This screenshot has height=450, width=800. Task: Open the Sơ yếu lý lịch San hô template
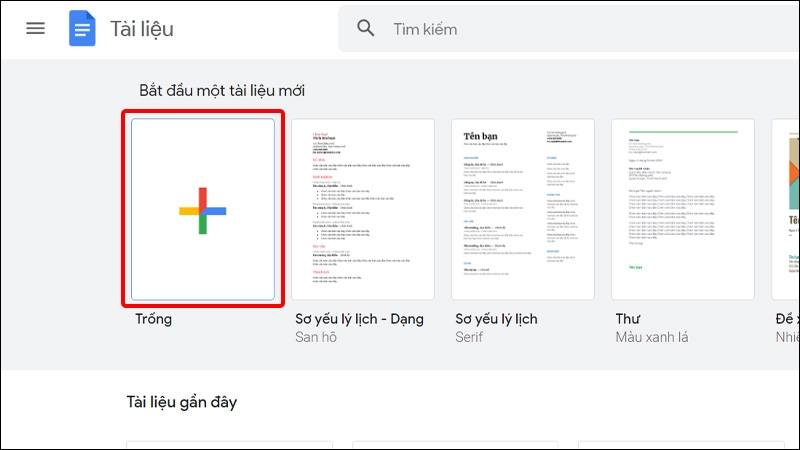363,209
